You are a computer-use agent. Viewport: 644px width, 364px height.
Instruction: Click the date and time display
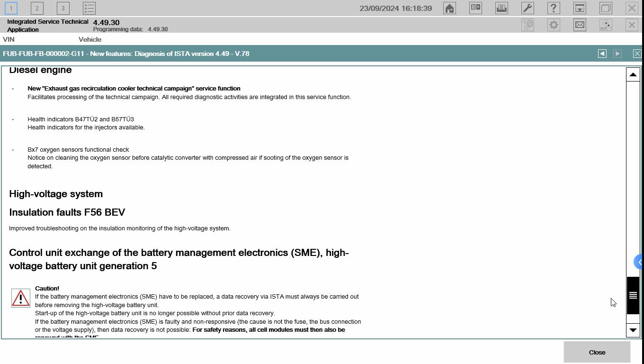(x=396, y=8)
